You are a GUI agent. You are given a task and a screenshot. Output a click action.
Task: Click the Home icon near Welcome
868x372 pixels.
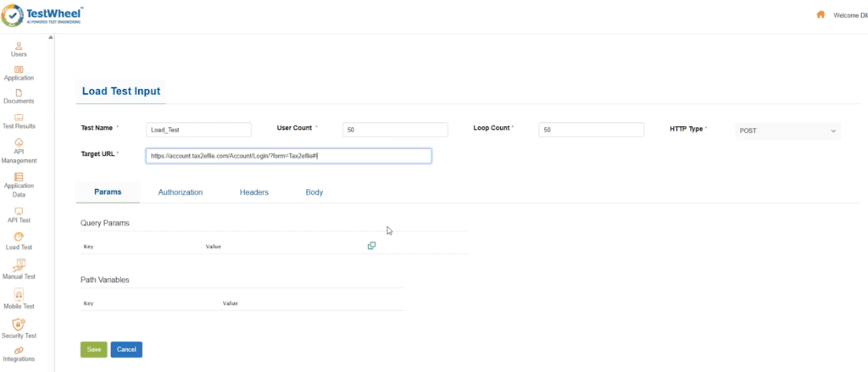[821, 14]
